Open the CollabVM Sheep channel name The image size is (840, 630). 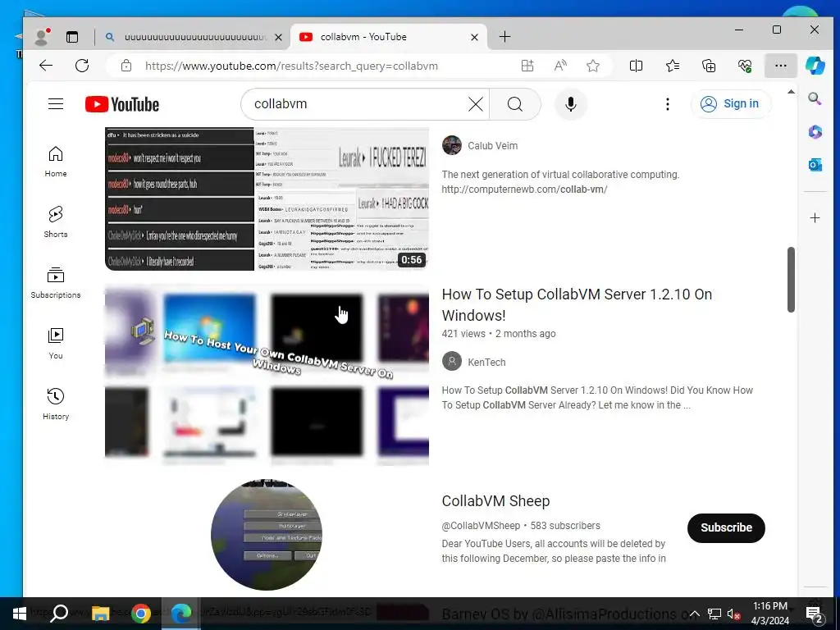click(495, 501)
